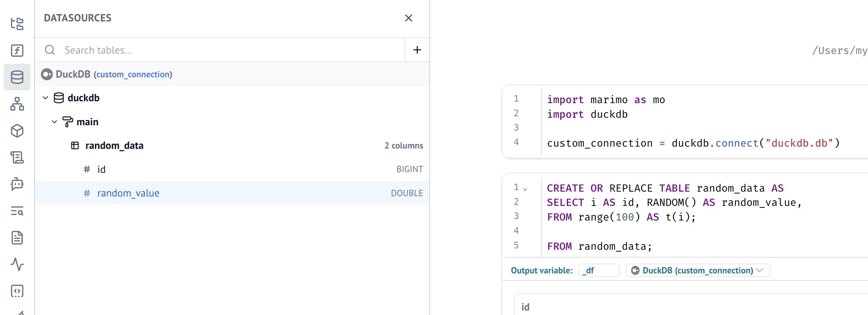Screen dimensions: 868x315
Task: Open the logs search icon
Action: click(x=17, y=211)
